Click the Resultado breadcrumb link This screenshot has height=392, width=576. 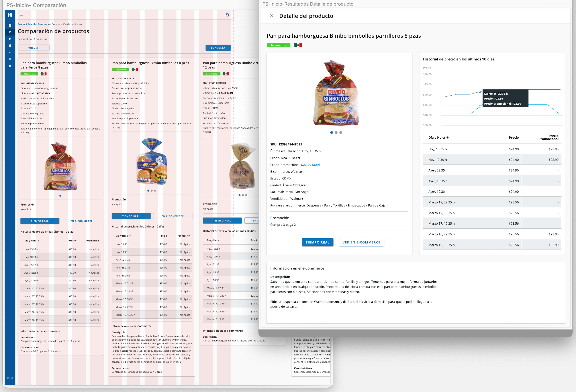44,24
